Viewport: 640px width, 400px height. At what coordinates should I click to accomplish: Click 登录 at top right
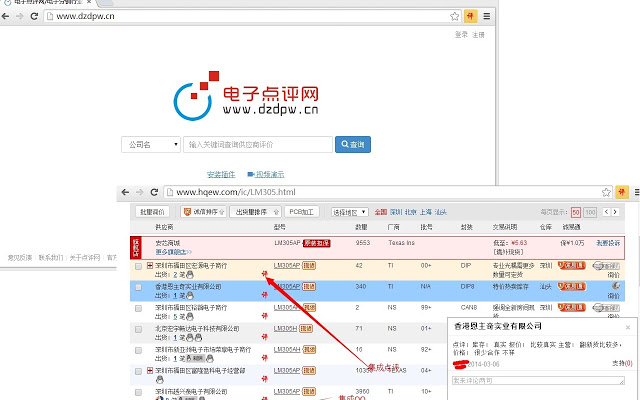tap(461, 35)
